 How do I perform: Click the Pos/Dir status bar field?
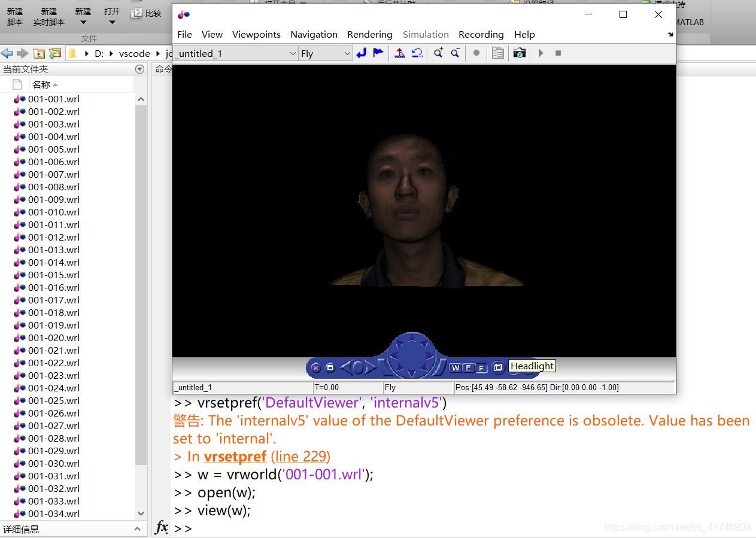[x=564, y=388]
